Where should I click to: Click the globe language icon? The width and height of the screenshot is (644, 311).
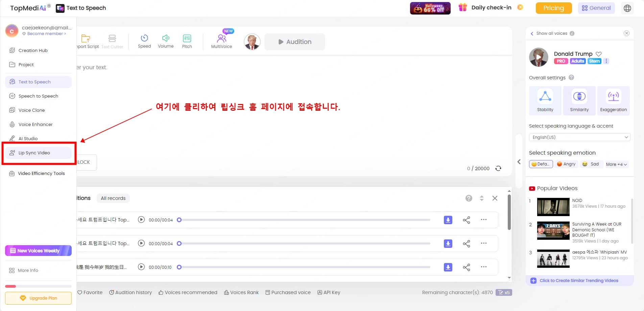tap(627, 8)
